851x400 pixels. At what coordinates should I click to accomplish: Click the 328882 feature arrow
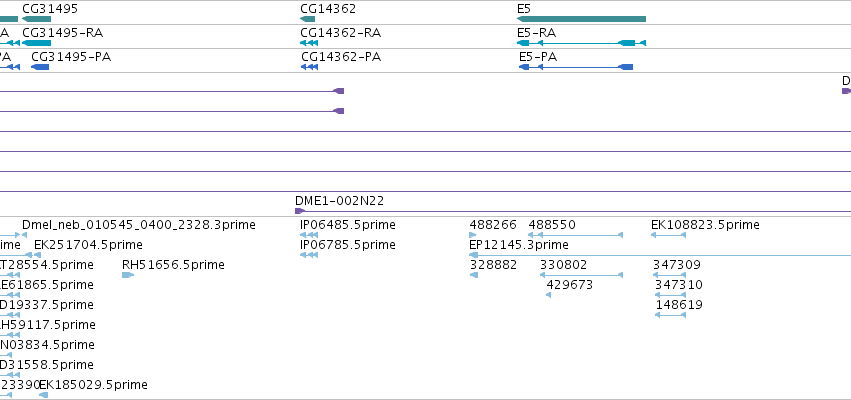pos(474,275)
